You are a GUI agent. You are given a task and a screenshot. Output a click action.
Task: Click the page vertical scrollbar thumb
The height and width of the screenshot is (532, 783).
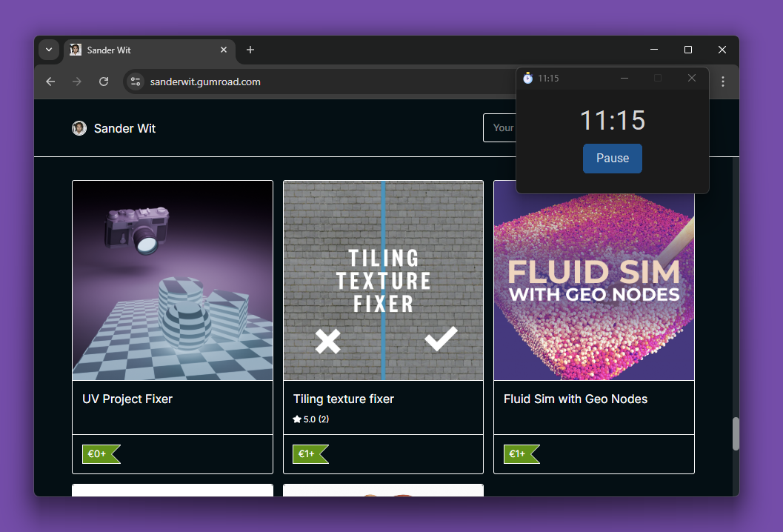coord(736,433)
